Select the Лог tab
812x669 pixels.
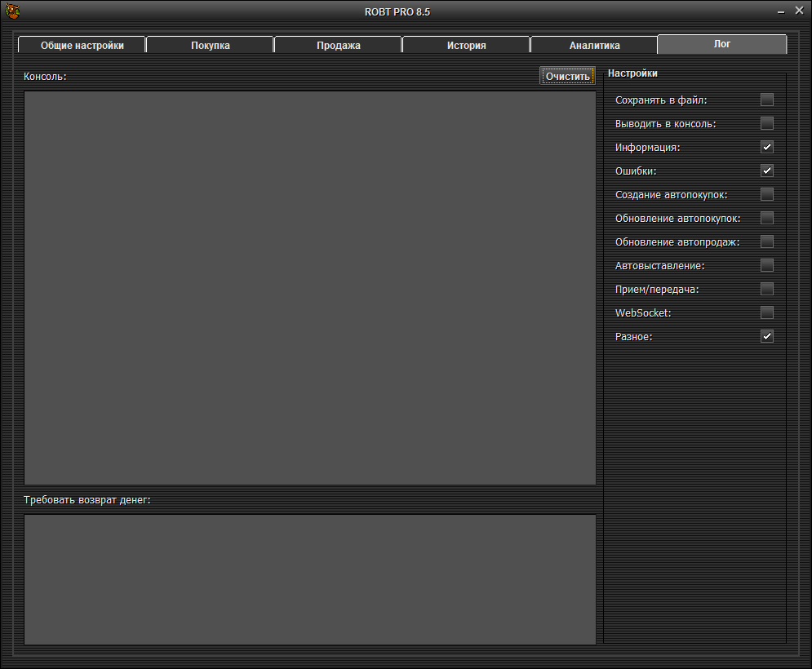click(x=722, y=44)
